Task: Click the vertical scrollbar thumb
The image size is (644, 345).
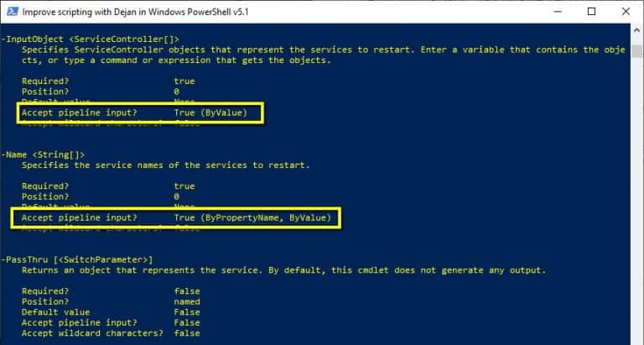Action: click(636, 51)
